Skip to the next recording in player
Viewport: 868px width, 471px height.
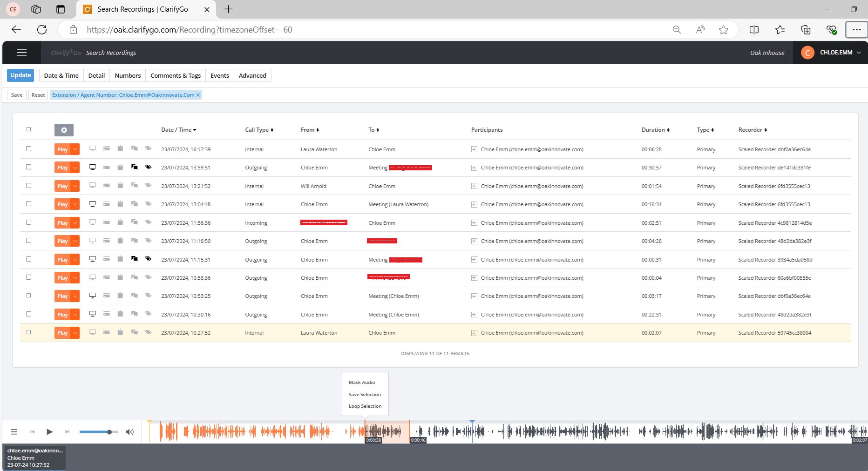67,432
